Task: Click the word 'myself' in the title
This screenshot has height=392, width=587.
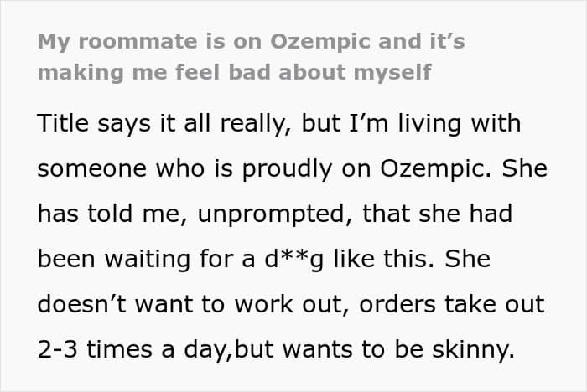Action: point(392,73)
